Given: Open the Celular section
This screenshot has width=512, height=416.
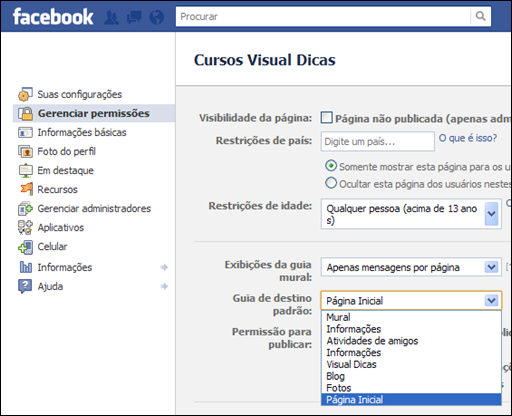Looking at the screenshot, I should coord(52,247).
